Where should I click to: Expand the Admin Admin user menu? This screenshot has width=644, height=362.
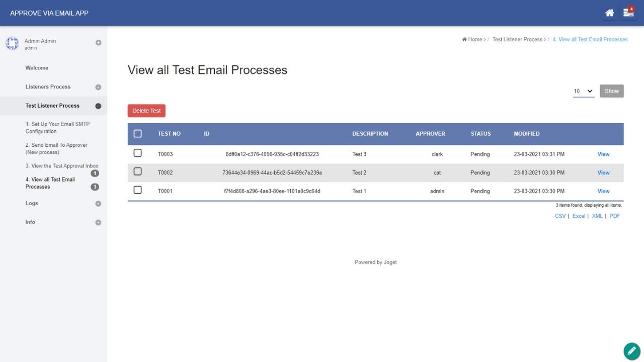(98, 43)
